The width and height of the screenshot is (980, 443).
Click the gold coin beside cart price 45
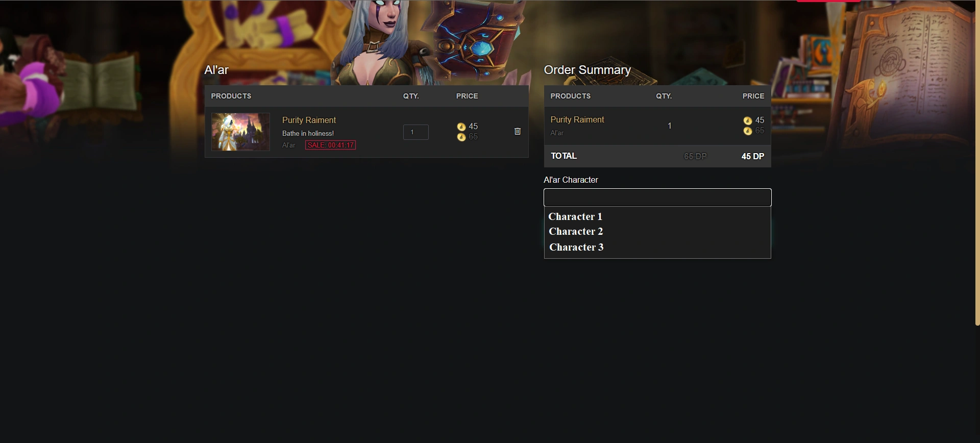click(461, 127)
